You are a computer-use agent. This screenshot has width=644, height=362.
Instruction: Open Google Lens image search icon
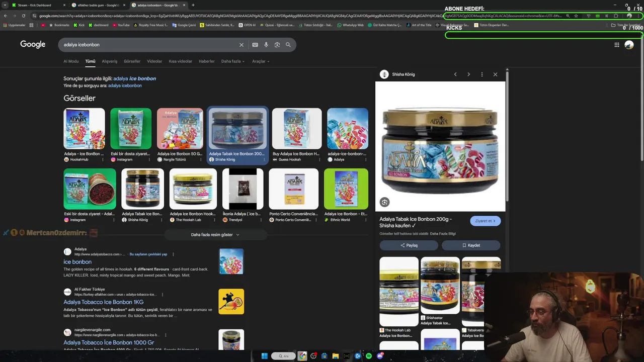(x=277, y=45)
